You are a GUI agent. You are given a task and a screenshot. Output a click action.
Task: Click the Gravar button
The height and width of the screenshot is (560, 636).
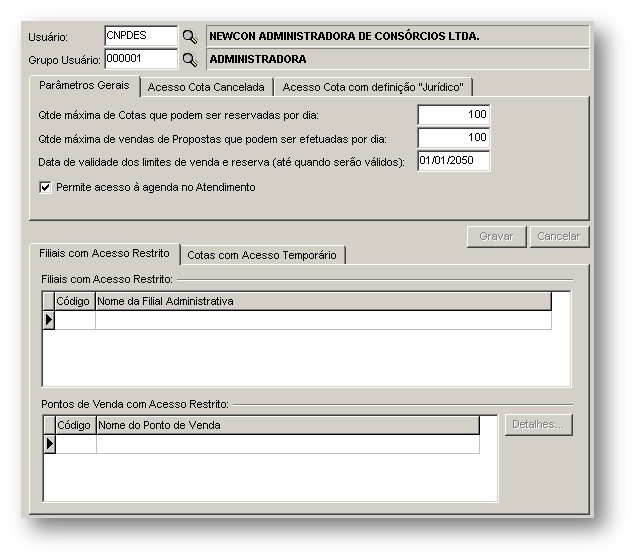coord(496,236)
